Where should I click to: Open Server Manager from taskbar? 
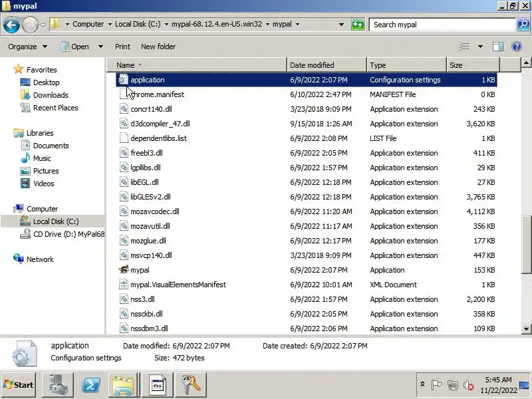pyautogui.click(x=57, y=385)
